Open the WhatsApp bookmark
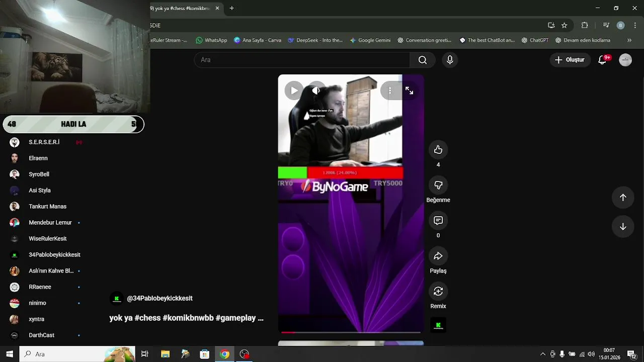The width and height of the screenshot is (644, 362). 211,40
